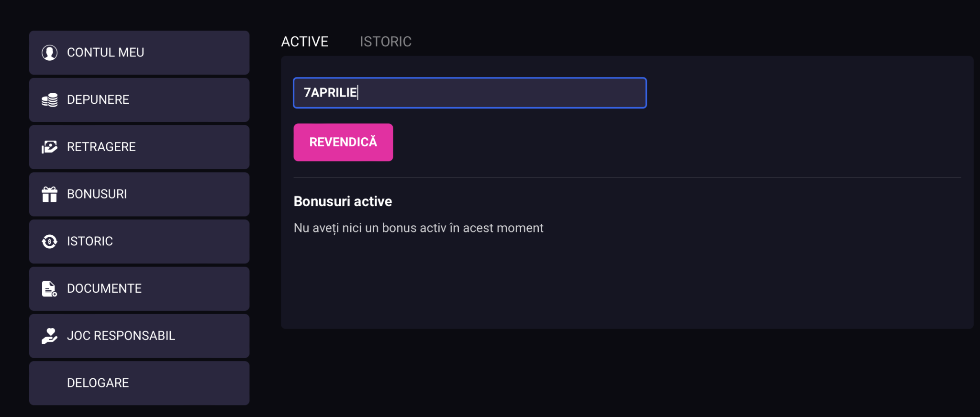
Task: Switch to the Active bonuses tab
Action: coord(305,42)
